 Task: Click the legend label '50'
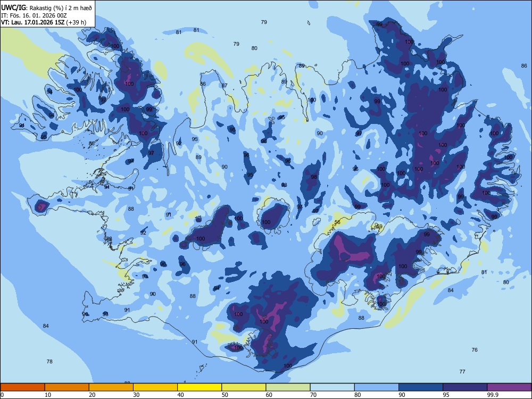(x=225, y=395)
